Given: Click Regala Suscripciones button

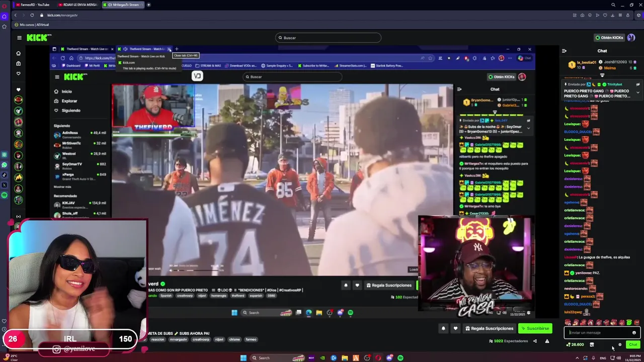Looking at the screenshot, I should pos(489,328).
